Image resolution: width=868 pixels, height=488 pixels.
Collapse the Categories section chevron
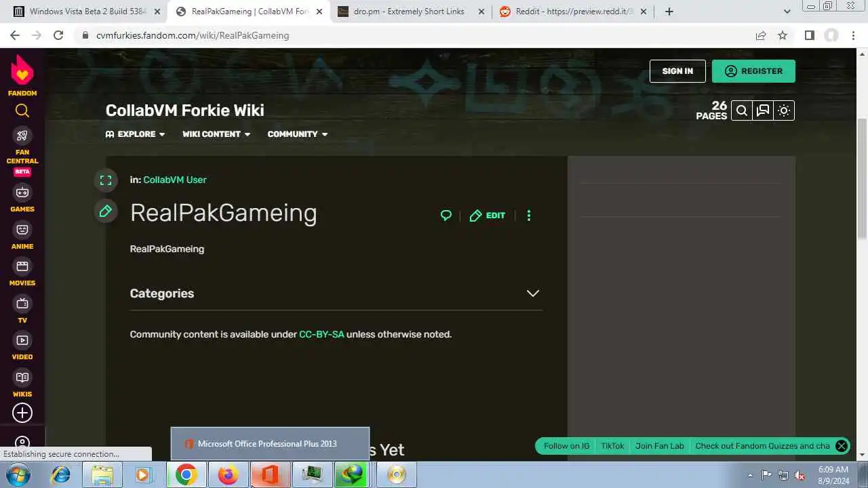pos(533,293)
